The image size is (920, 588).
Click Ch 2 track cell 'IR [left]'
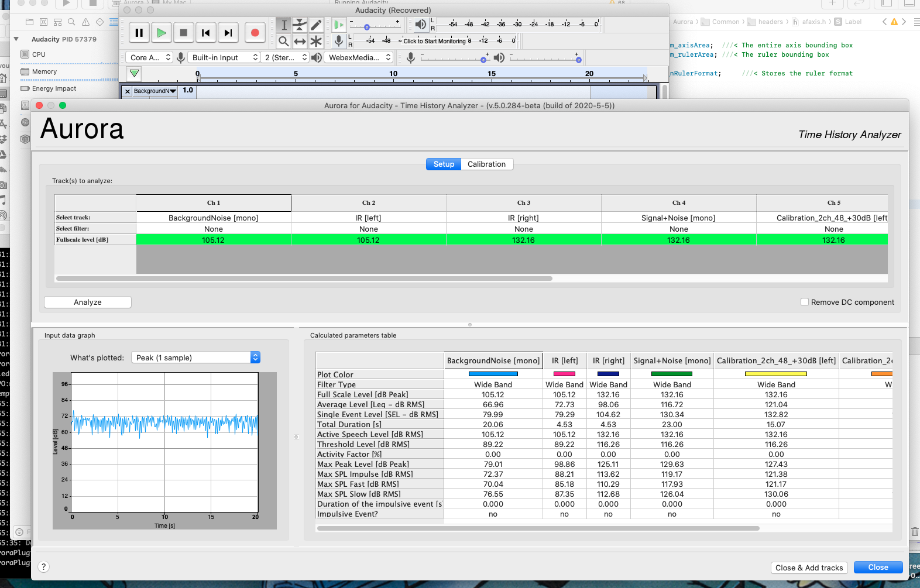point(369,218)
